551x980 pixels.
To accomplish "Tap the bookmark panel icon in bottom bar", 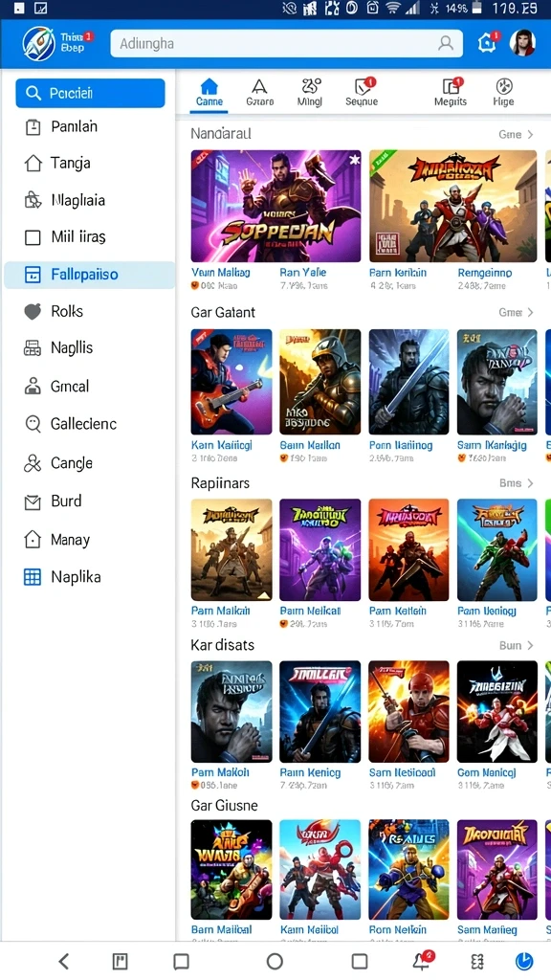I will 120,961.
